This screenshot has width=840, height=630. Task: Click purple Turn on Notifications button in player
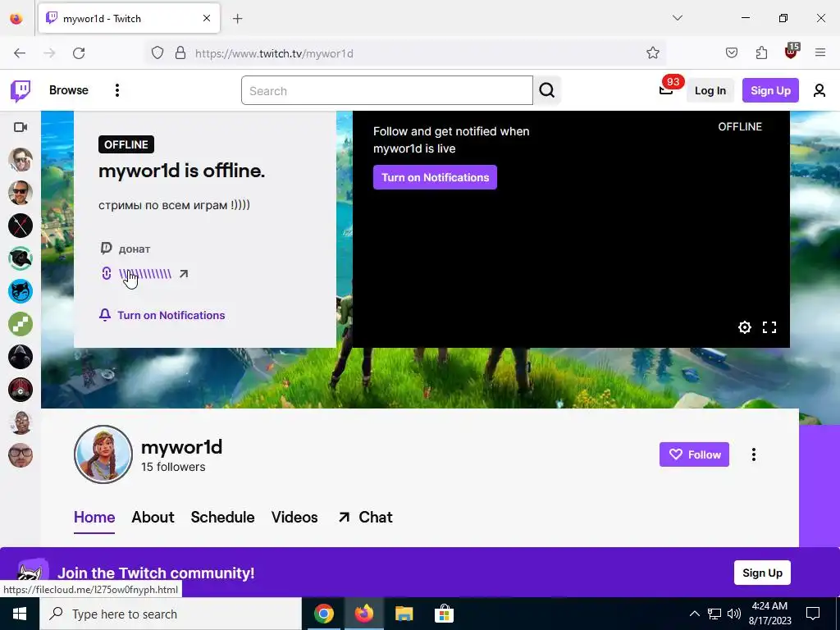(x=435, y=177)
